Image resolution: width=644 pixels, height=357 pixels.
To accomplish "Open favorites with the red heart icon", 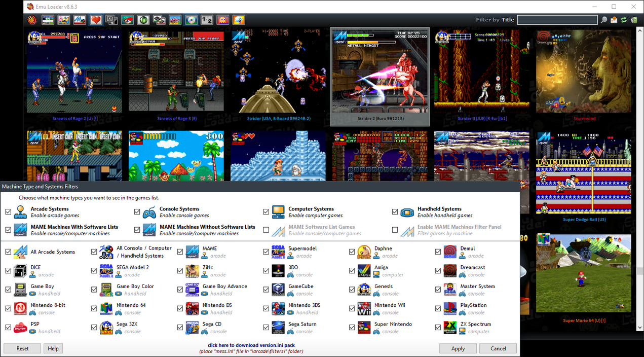I will [x=96, y=20].
